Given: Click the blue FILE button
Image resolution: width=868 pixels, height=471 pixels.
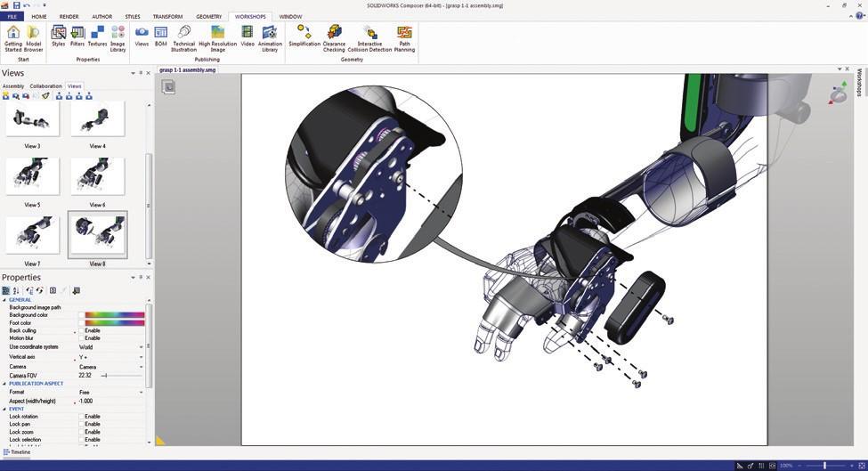Looking at the screenshot, I should (x=12, y=16).
